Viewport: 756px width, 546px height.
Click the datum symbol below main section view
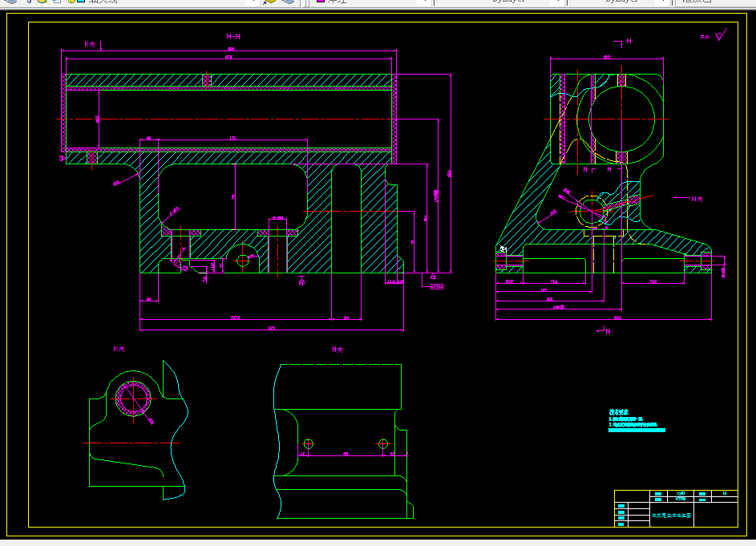(x=301, y=281)
